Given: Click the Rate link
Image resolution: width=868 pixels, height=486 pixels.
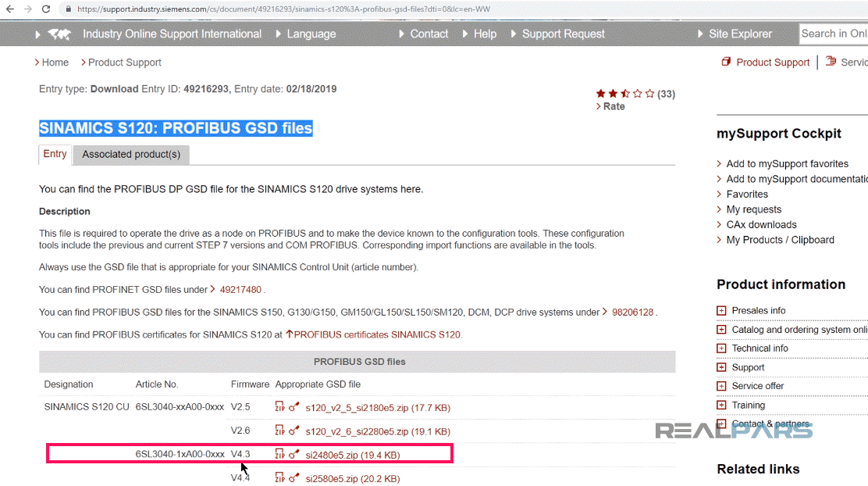Looking at the screenshot, I should (614, 106).
